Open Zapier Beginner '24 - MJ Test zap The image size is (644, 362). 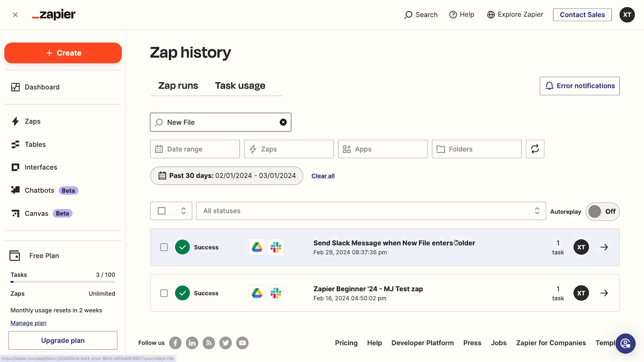(368, 289)
